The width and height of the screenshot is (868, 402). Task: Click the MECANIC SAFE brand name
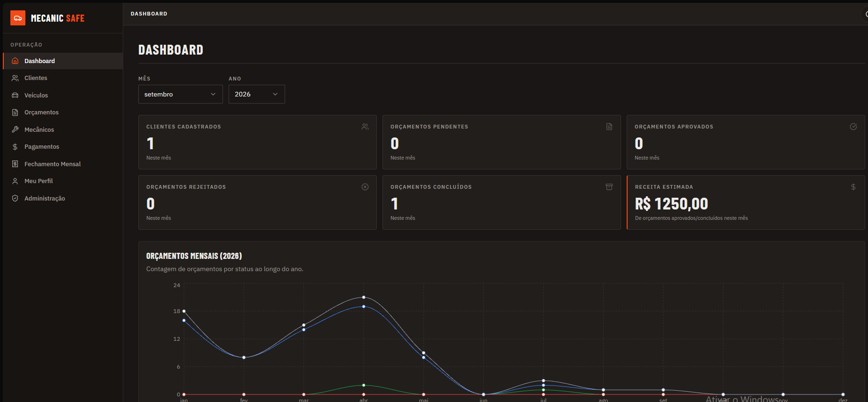point(57,18)
